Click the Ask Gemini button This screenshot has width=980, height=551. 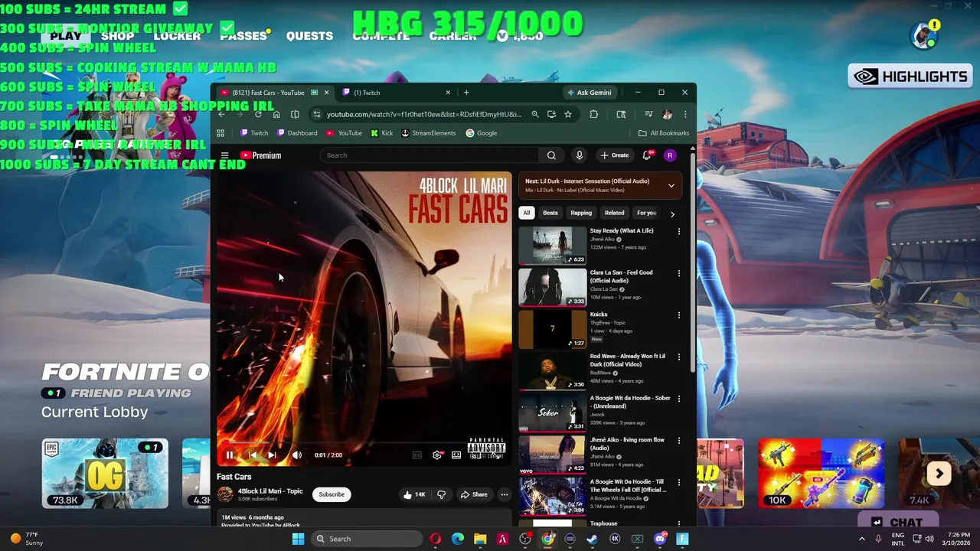[x=590, y=93]
